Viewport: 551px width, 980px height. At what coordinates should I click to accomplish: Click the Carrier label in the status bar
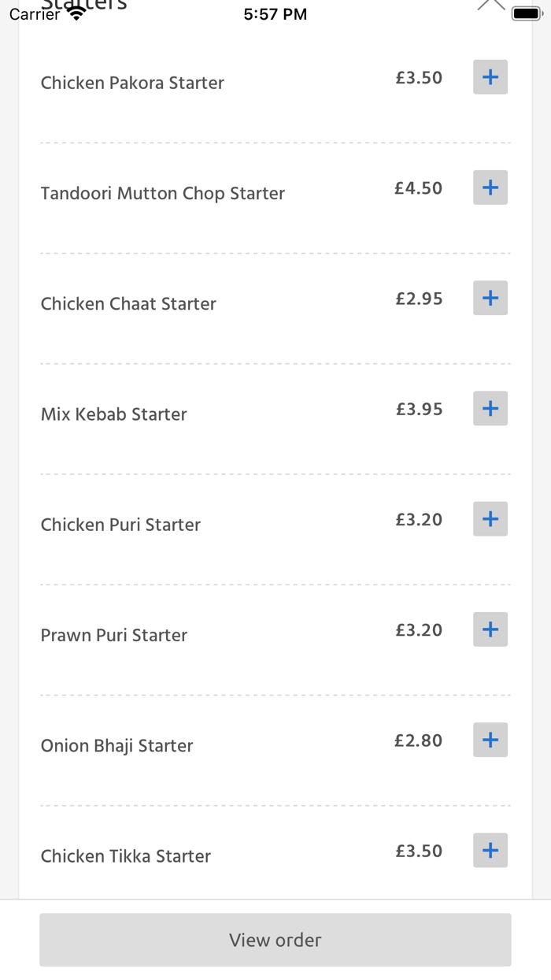coord(34,13)
